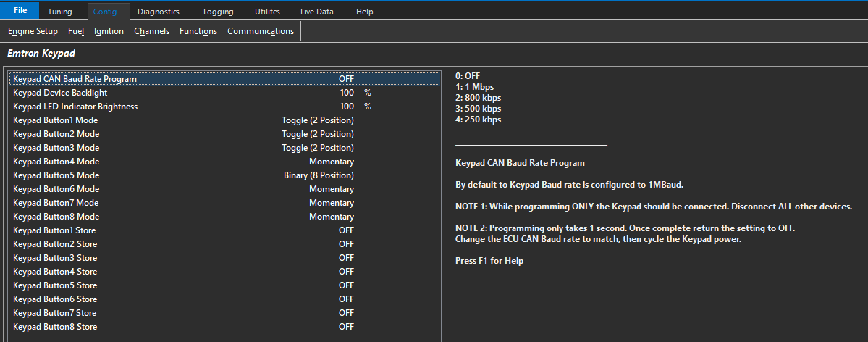Open the Functions submenu
This screenshot has width=868, height=342.
tap(198, 31)
